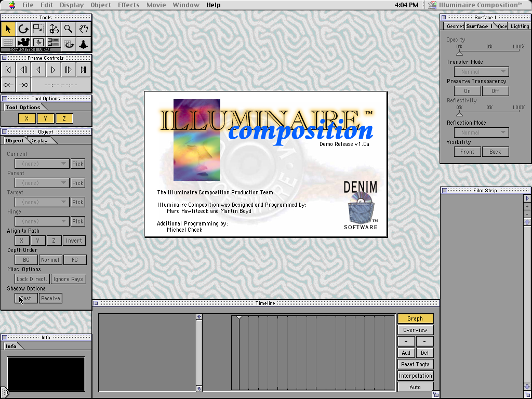Play the movie forward

click(x=54, y=70)
